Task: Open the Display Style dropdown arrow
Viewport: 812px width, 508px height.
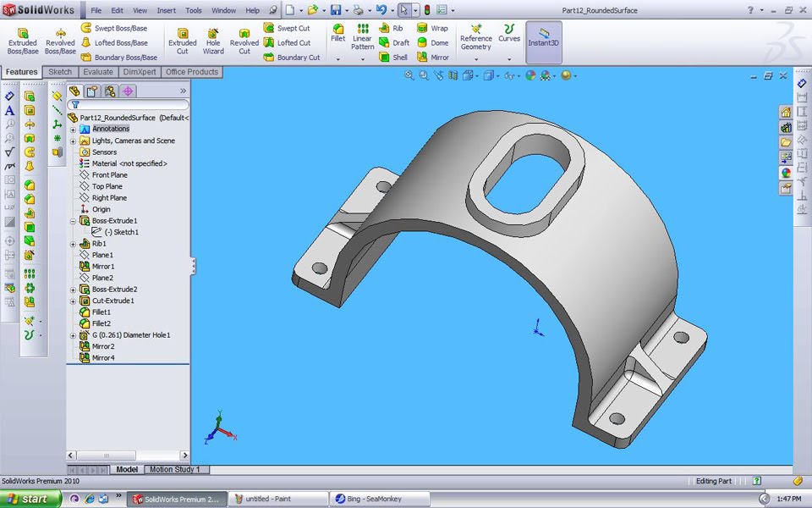Action: (498, 76)
